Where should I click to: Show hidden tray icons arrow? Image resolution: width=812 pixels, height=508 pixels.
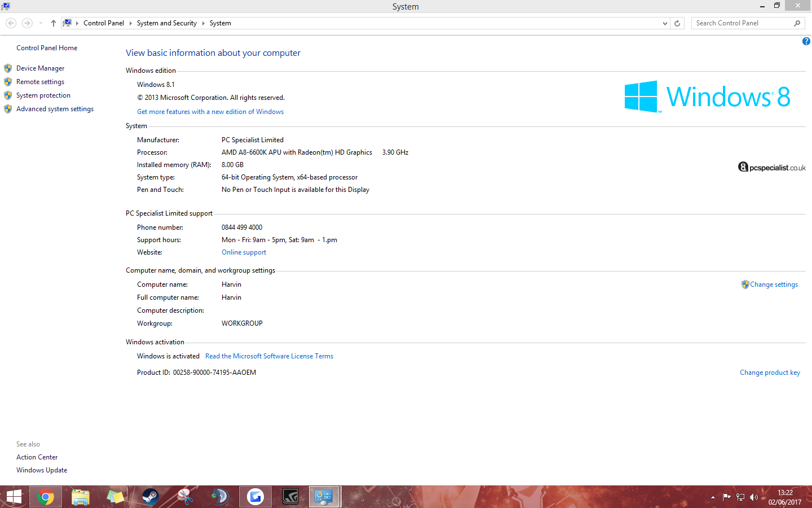[x=713, y=497]
